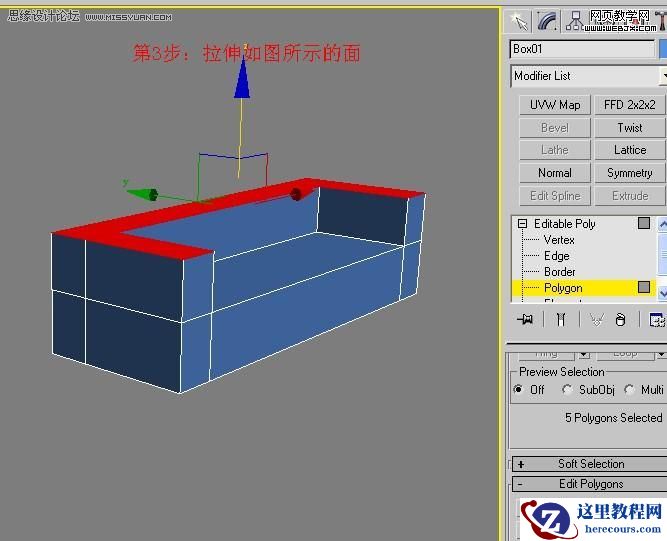Click the 5 Polygons Selected status text
This screenshot has height=541, width=667.
613,418
